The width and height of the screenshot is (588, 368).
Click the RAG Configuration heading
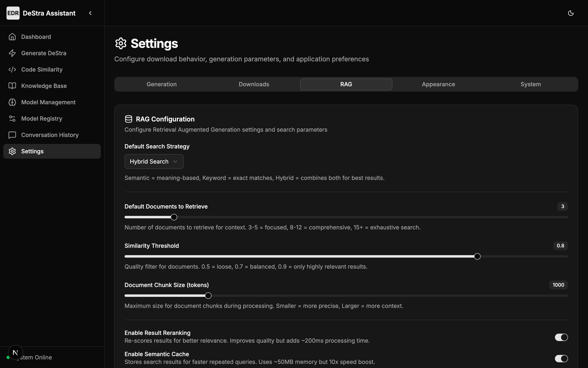point(165,119)
